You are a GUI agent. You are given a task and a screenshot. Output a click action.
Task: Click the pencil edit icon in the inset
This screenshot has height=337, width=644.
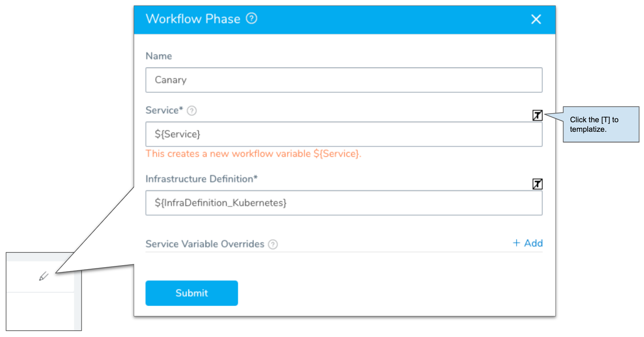pyautogui.click(x=44, y=276)
